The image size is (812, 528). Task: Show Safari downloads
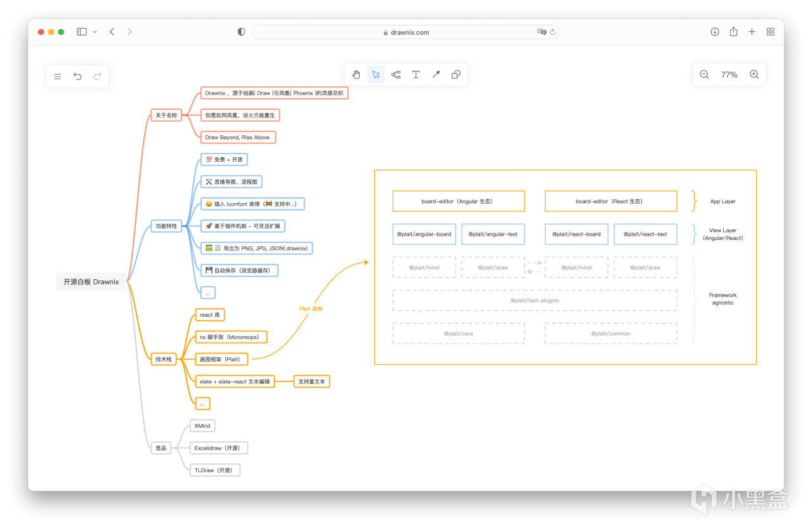pyautogui.click(x=715, y=32)
